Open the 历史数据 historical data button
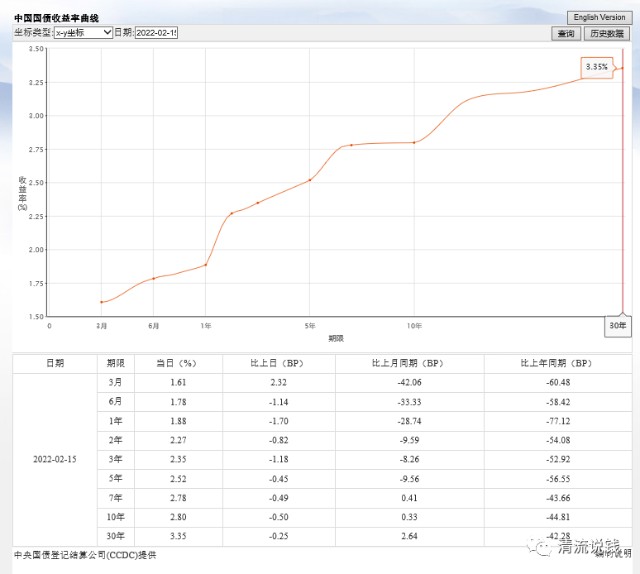Screen dimensions: 640x574 (x=608, y=33)
